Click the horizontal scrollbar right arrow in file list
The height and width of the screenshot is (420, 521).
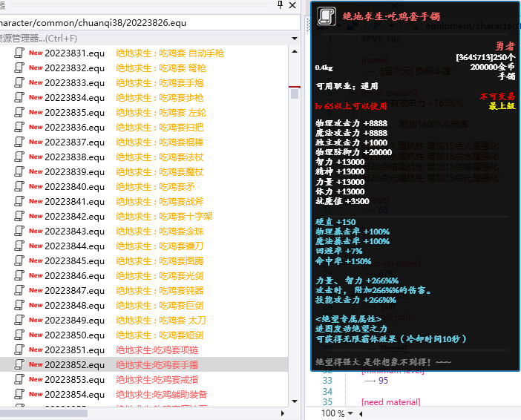282,413
